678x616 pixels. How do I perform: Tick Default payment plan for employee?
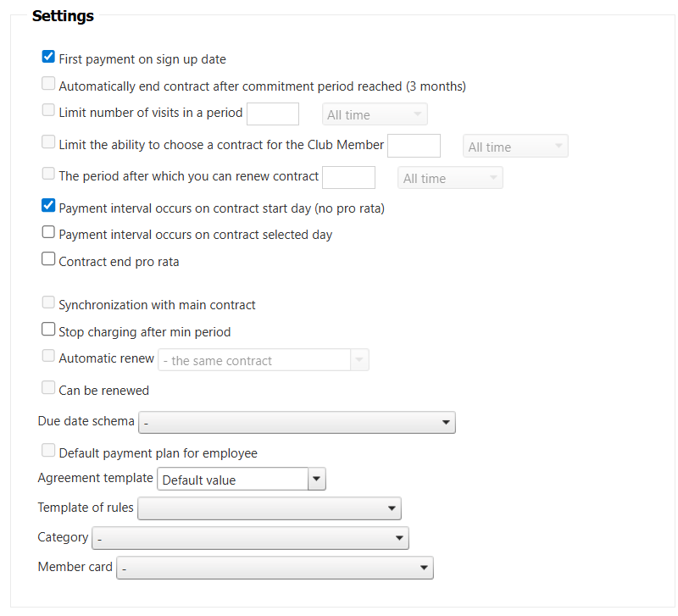pos(48,451)
